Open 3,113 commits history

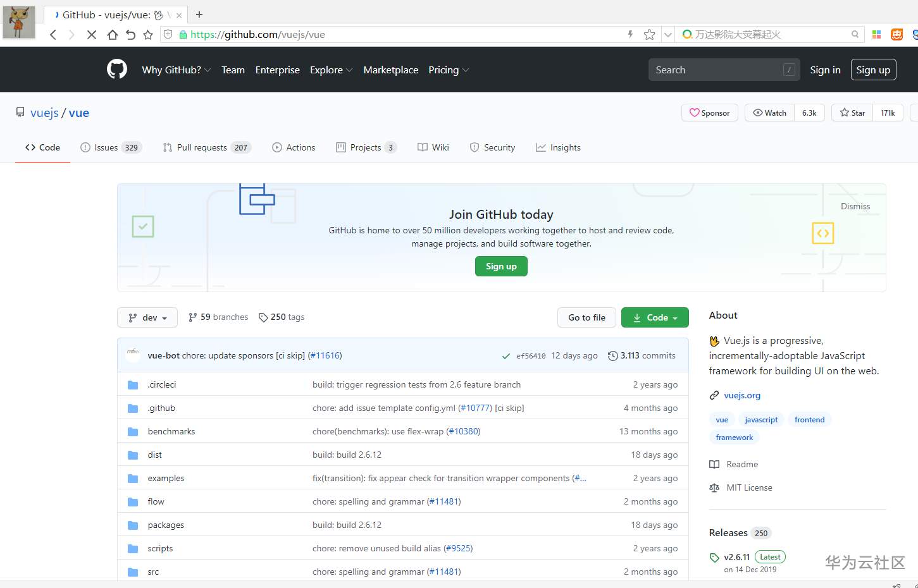(642, 356)
